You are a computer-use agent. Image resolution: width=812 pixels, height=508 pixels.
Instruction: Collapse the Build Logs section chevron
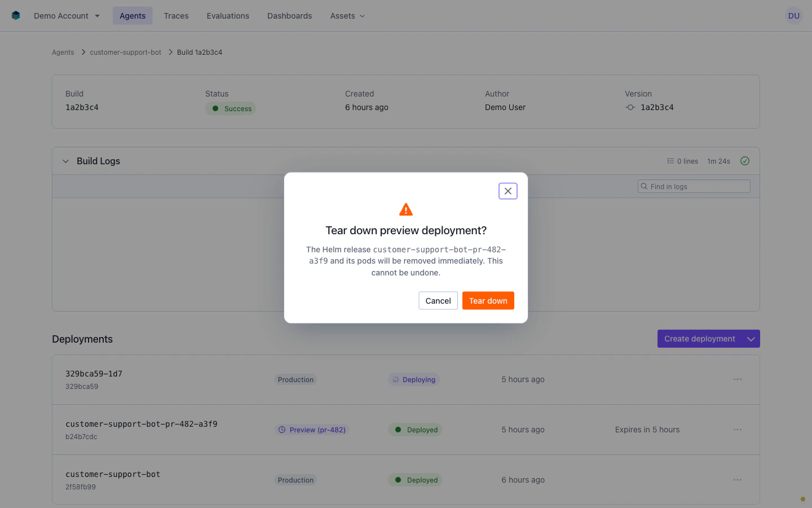65,161
